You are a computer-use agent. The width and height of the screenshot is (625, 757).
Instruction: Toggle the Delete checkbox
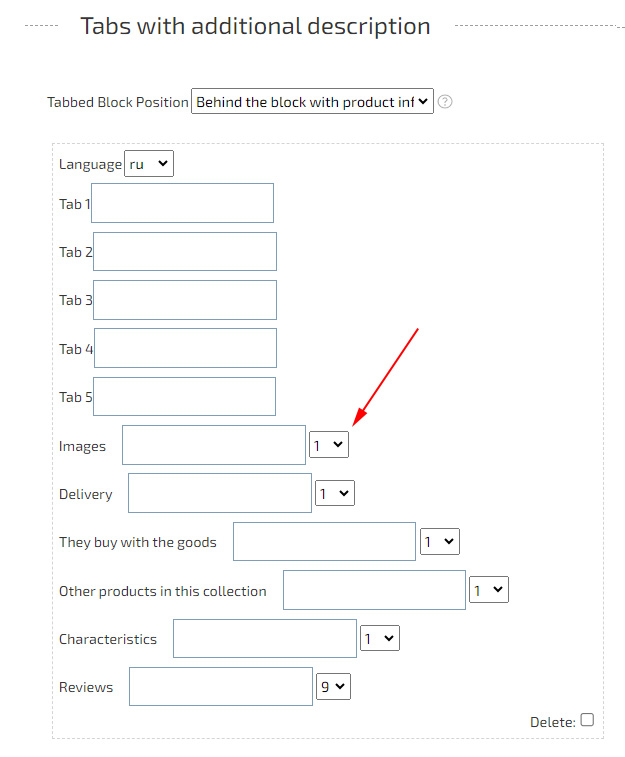pyautogui.click(x=587, y=720)
